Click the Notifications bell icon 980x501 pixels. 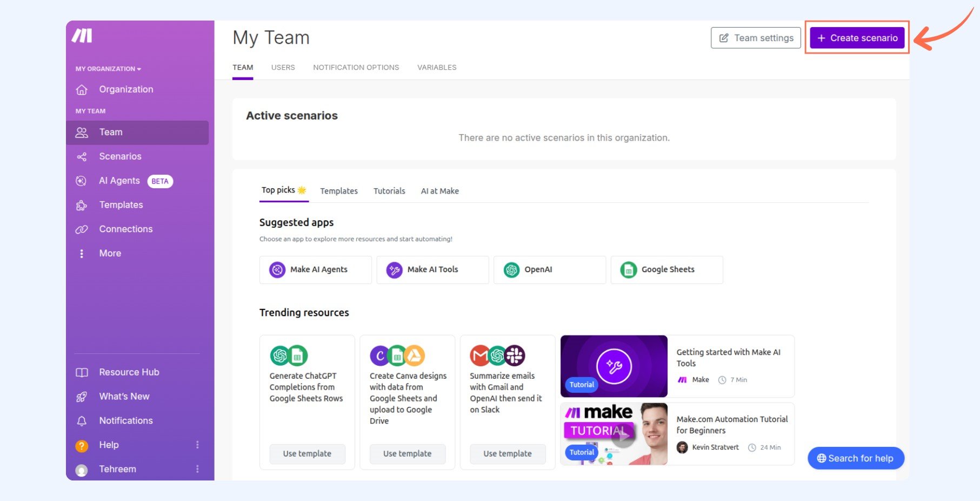tap(82, 421)
